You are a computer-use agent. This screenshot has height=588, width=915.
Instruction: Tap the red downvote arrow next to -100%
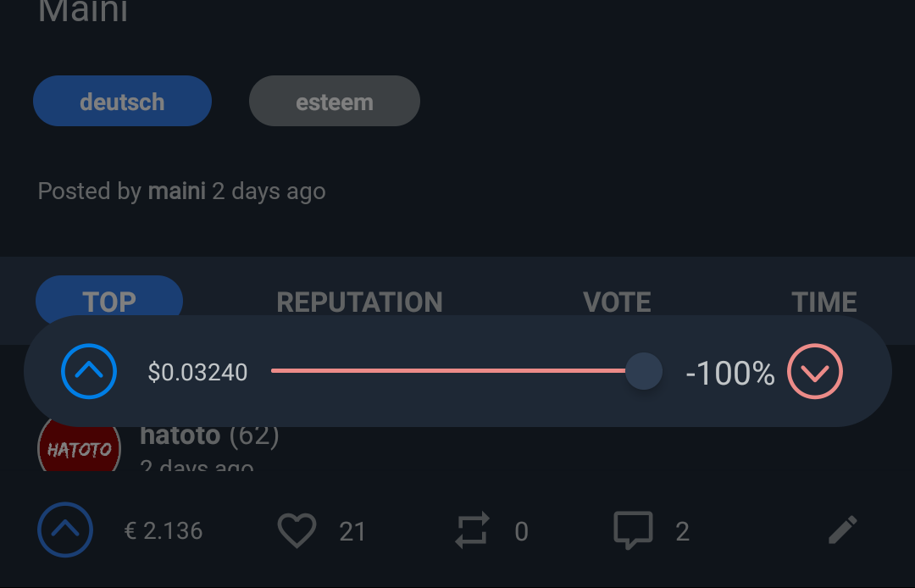[815, 371]
